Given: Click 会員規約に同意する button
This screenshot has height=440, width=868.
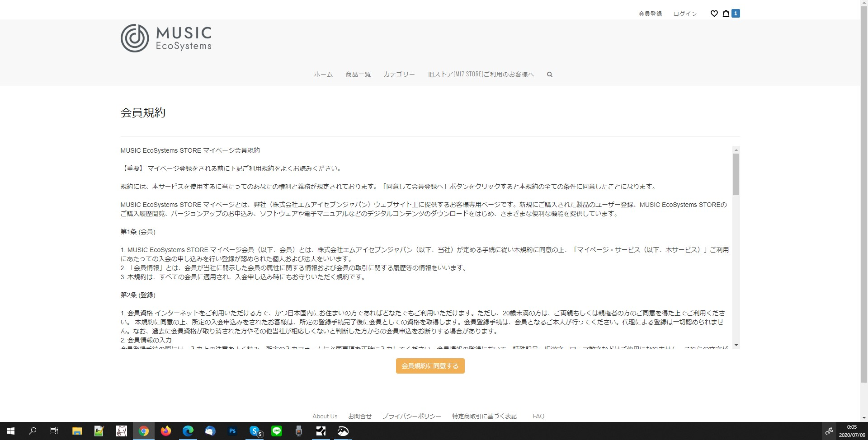Looking at the screenshot, I should point(430,366).
